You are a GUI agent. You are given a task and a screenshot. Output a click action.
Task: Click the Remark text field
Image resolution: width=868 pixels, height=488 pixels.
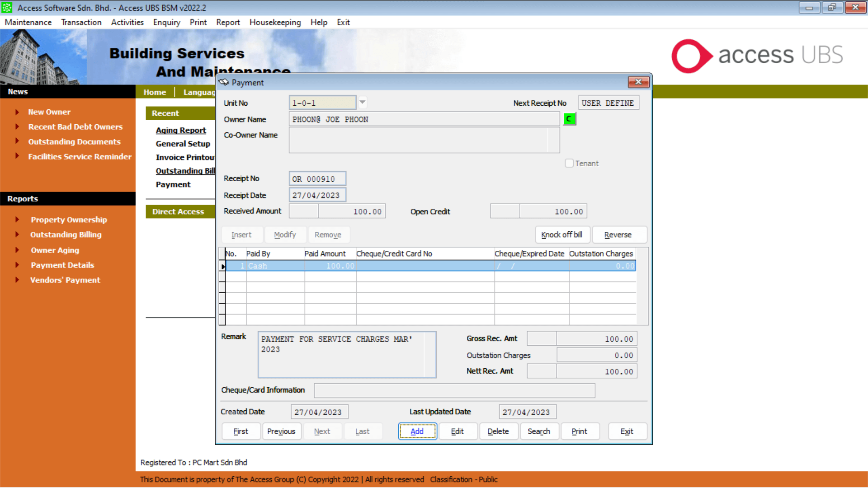[342, 355]
